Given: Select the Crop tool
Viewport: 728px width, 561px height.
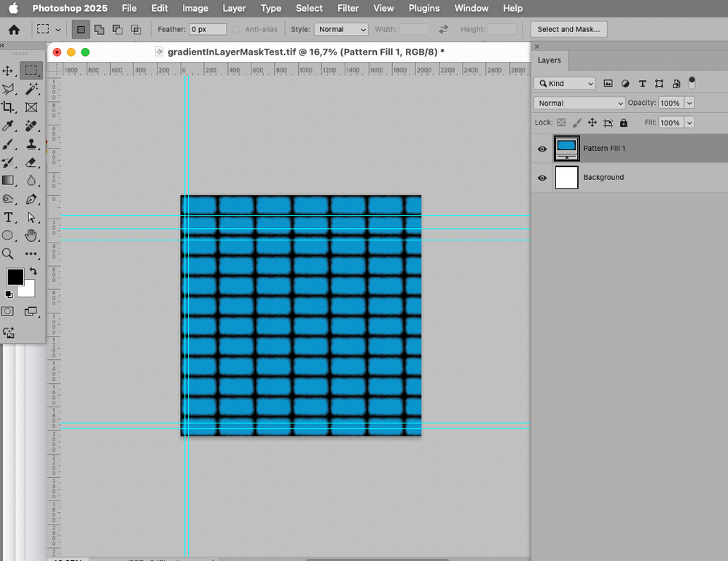Looking at the screenshot, I should coord(9,107).
